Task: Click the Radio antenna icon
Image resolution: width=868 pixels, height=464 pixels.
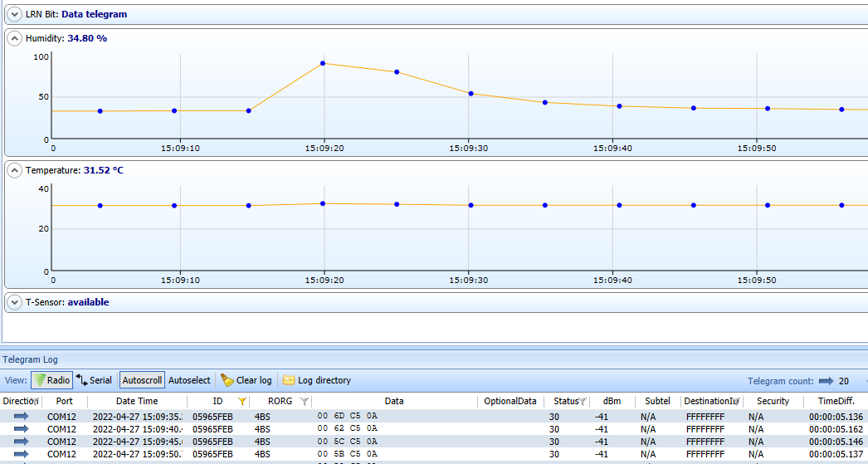Action: pos(40,380)
